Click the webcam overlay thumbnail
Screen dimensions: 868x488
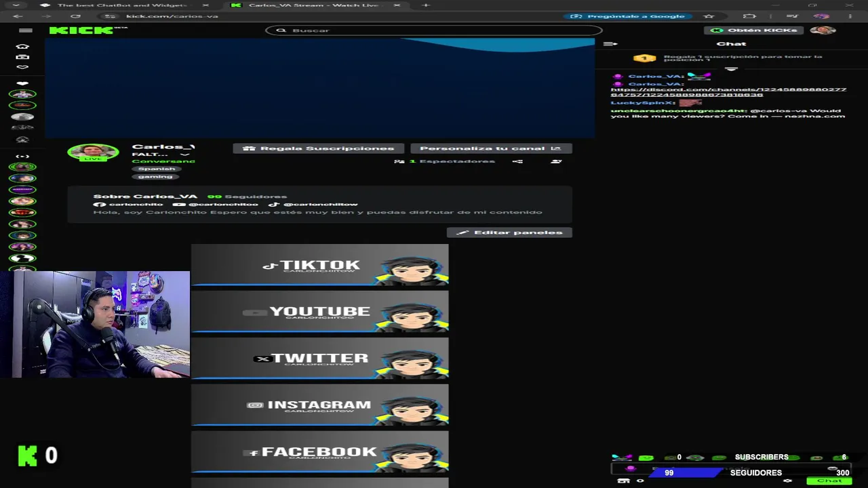(95, 324)
